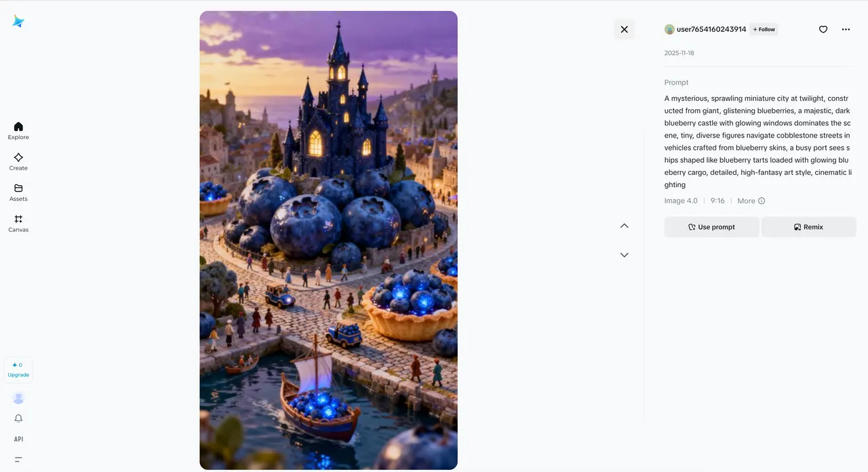Click the blueberry castle image
This screenshot has width=868, height=472.
[328, 240]
